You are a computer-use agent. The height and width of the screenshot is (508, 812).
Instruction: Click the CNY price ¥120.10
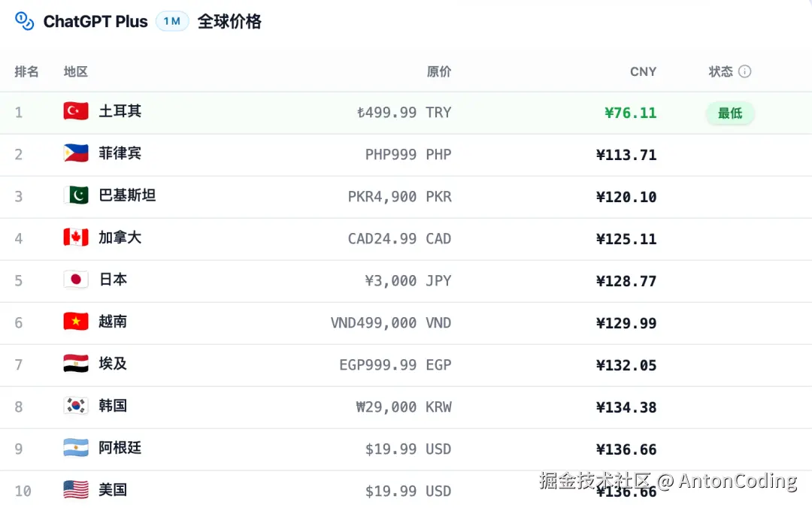626,198
